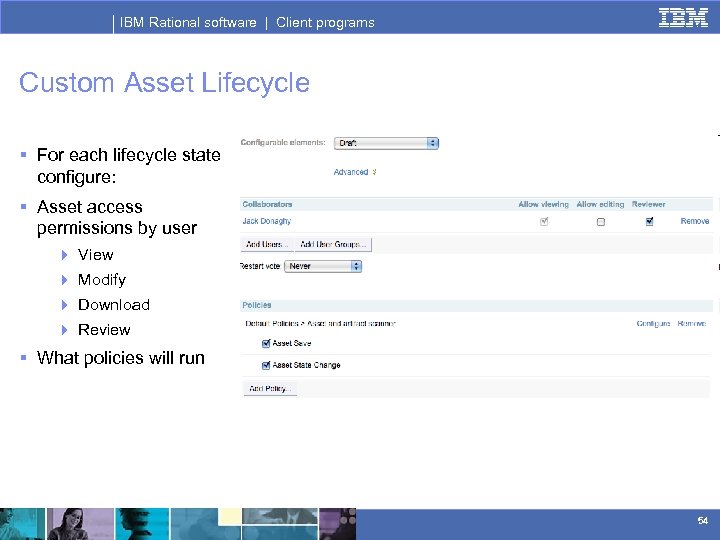Click the woman photo thumbnail in footer
720x540 pixels.
tap(80, 524)
